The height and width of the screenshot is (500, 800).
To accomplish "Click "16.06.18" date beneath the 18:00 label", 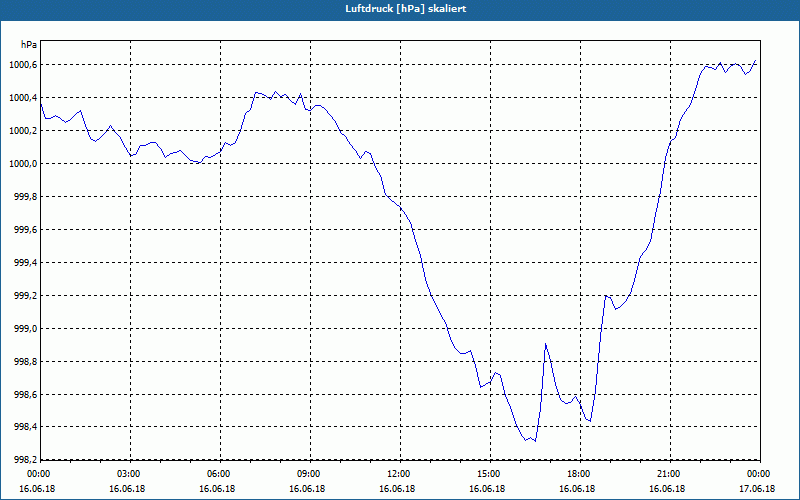I will point(577,489).
